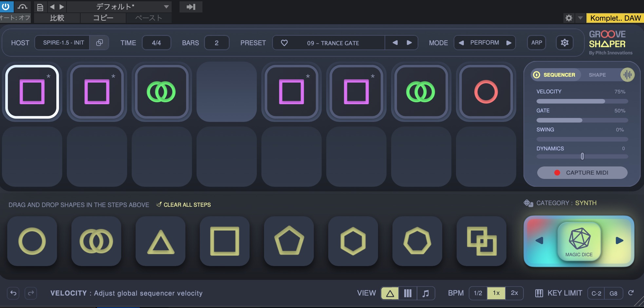This screenshot has height=308, width=644.
Task: Toggle the plugin power bypass button
Action: coord(6,7)
